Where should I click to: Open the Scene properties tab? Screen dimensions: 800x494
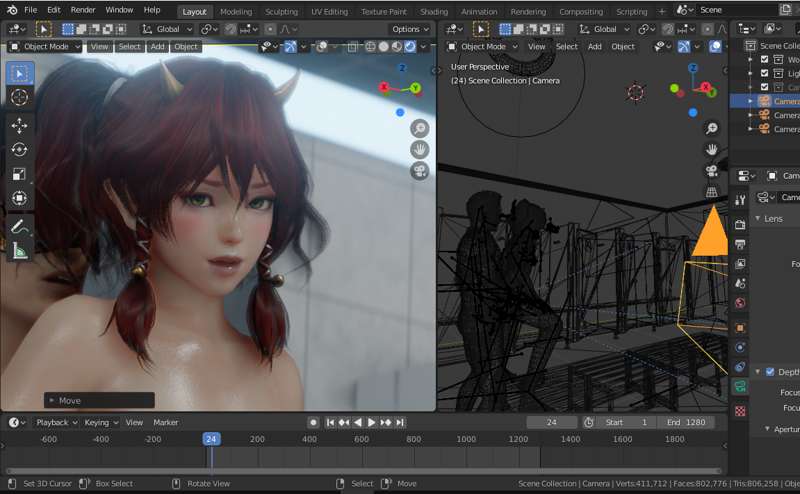(x=740, y=283)
